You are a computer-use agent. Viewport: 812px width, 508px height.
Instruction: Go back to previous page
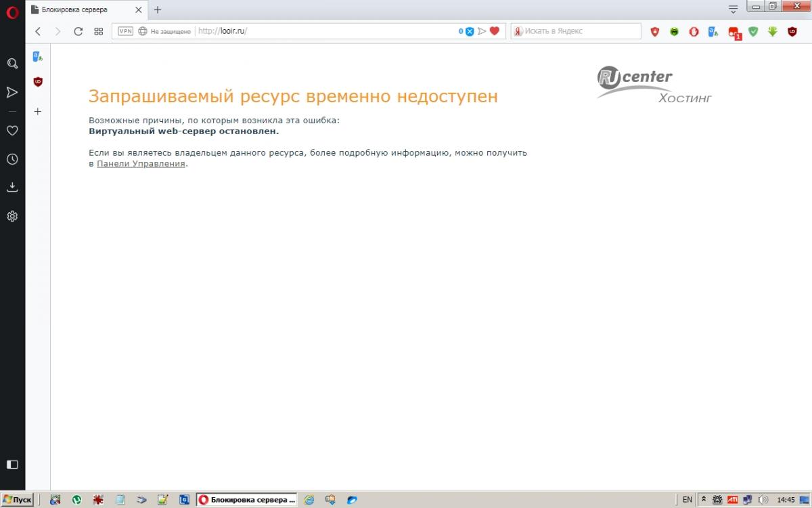click(38, 31)
